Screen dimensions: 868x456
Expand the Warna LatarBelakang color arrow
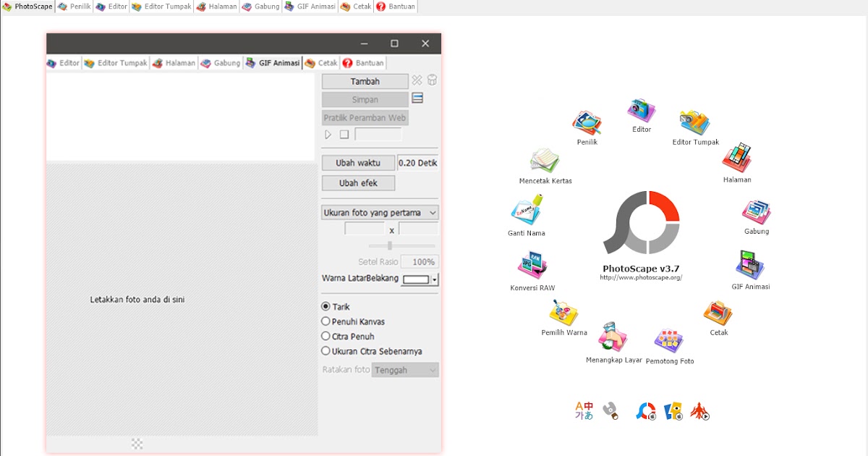pyautogui.click(x=435, y=279)
